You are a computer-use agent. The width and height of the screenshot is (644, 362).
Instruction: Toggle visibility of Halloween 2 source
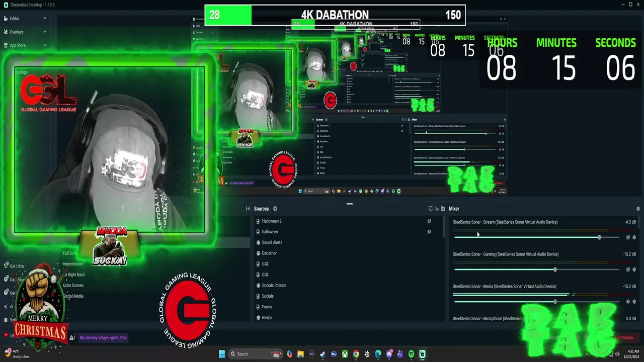pos(429,221)
